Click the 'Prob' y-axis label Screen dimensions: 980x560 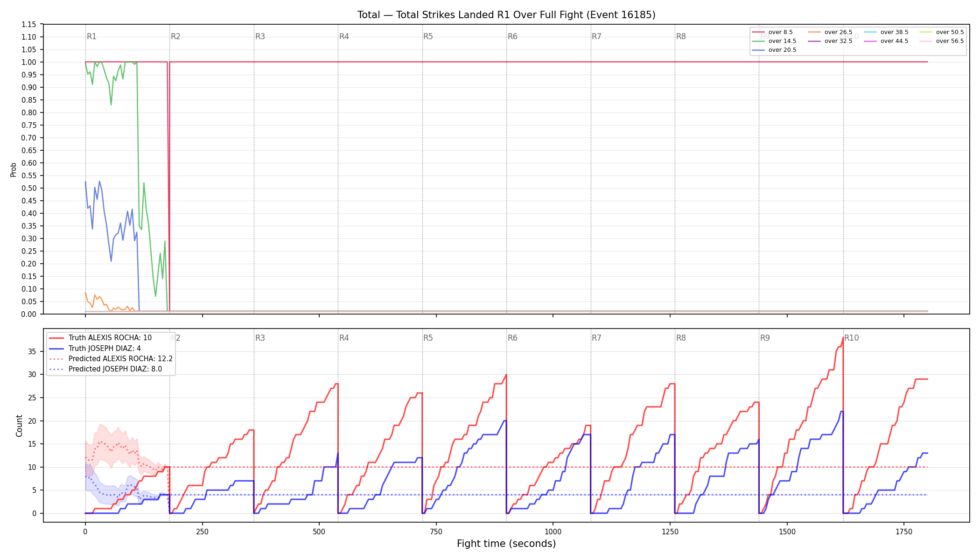(x=14, y=169)
